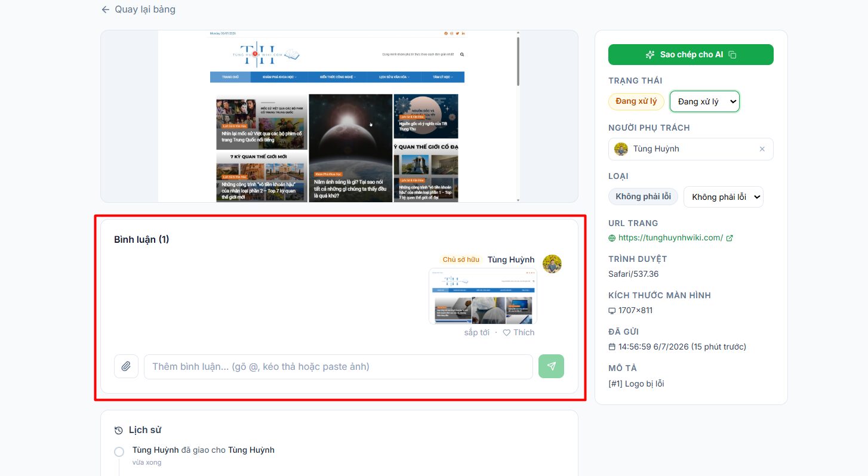The width and height of the screenshot is (868, 476).
Task: Click the 'Safari/537.36' browser value
Action: point(633,274)
